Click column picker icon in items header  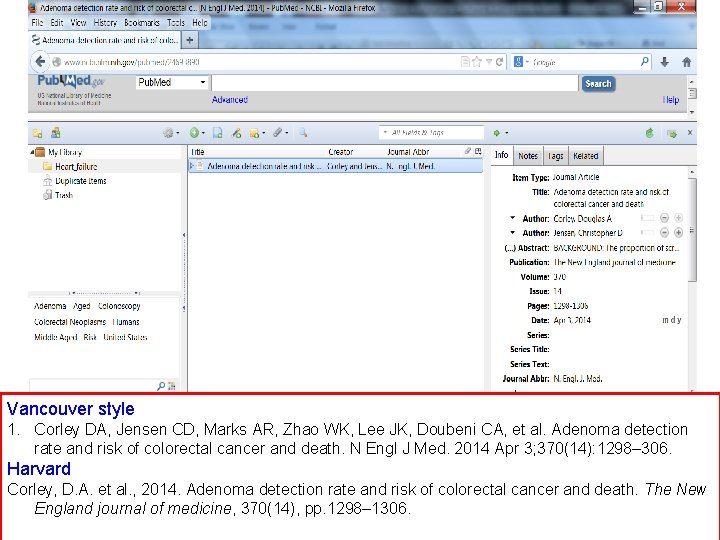tap(478, 151)
